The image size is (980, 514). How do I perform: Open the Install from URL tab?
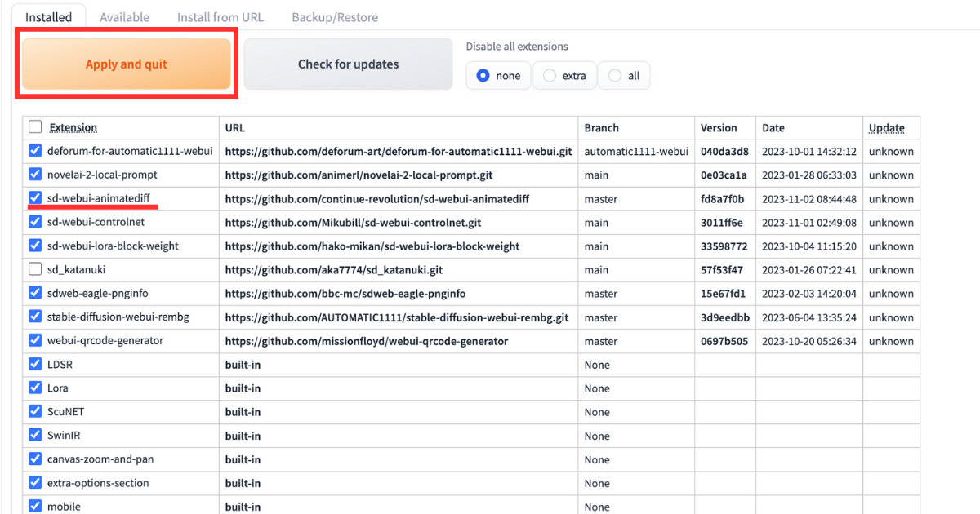[x=220, y=16]
